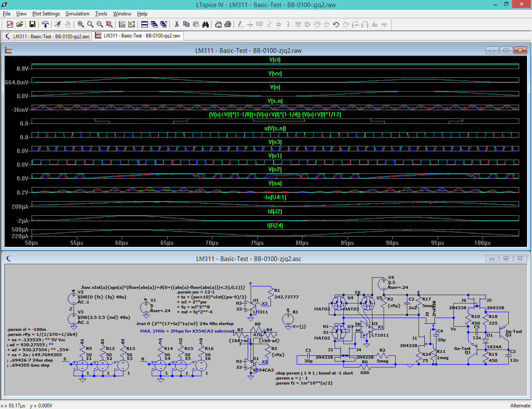
Task: Minimize the .raw waveform child window
Action: (x=492, y=50)
